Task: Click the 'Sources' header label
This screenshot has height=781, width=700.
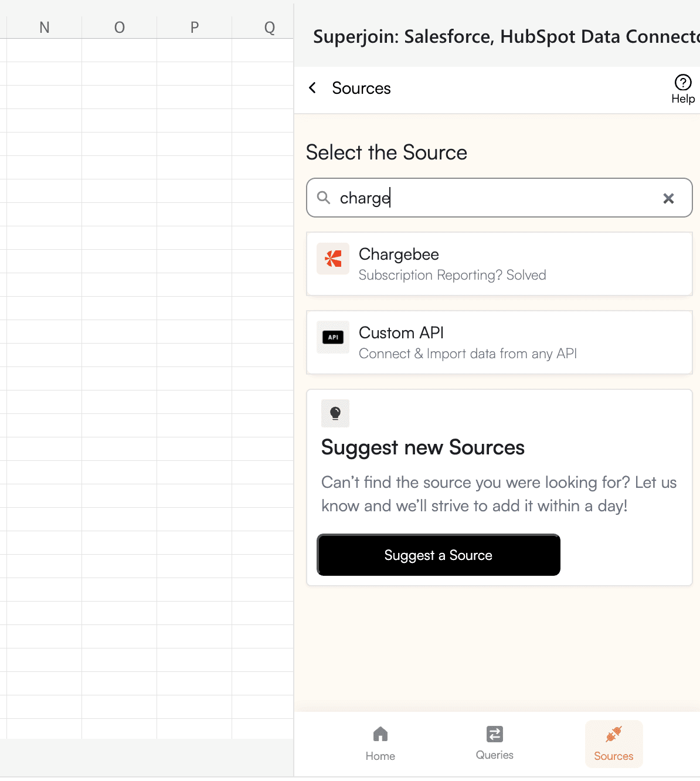Action: tap(361, 88)
